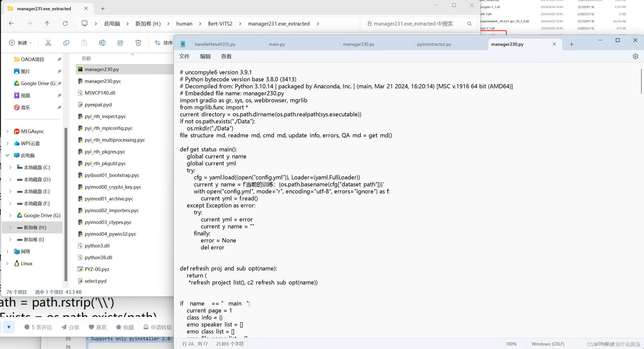Click the Notepad vertical scrollbar thumb
Screen dimensions: 644x349
(641, 81)
